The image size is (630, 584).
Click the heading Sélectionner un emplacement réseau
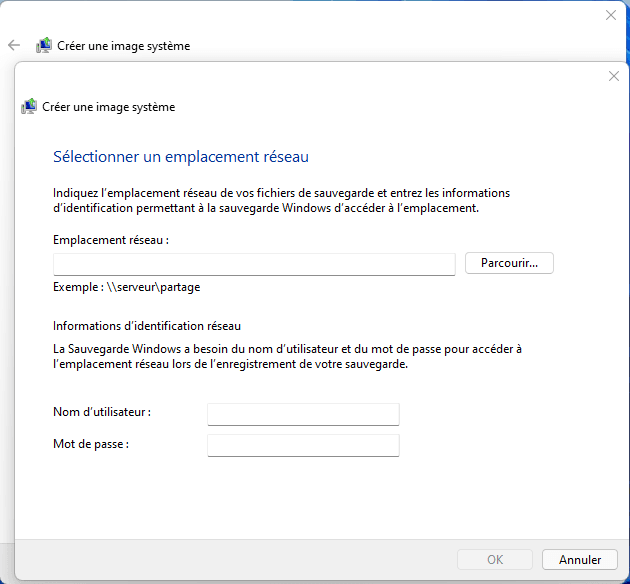[x=180, y=157]
